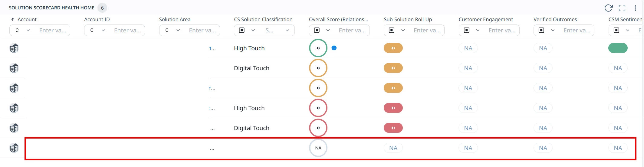Refresh the Solution Scorecard Health report

608,8
